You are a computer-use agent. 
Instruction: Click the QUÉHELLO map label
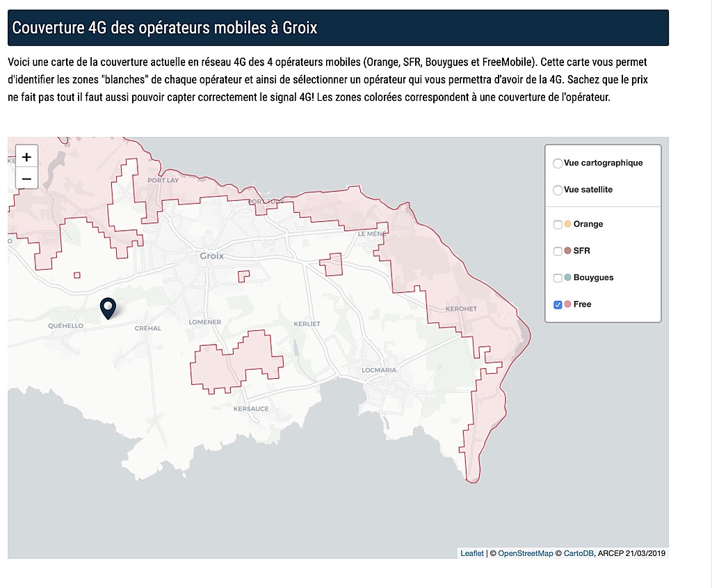coord(66,325)
